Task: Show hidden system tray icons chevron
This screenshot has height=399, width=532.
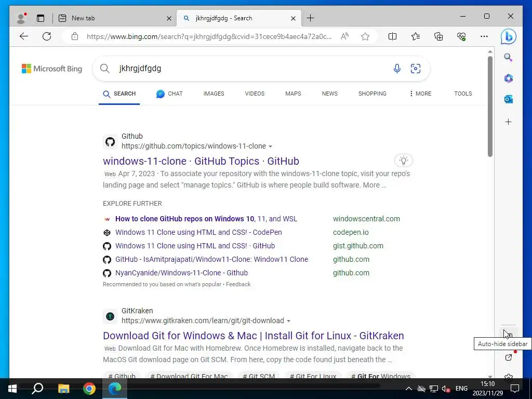Action: click(409, 389)
